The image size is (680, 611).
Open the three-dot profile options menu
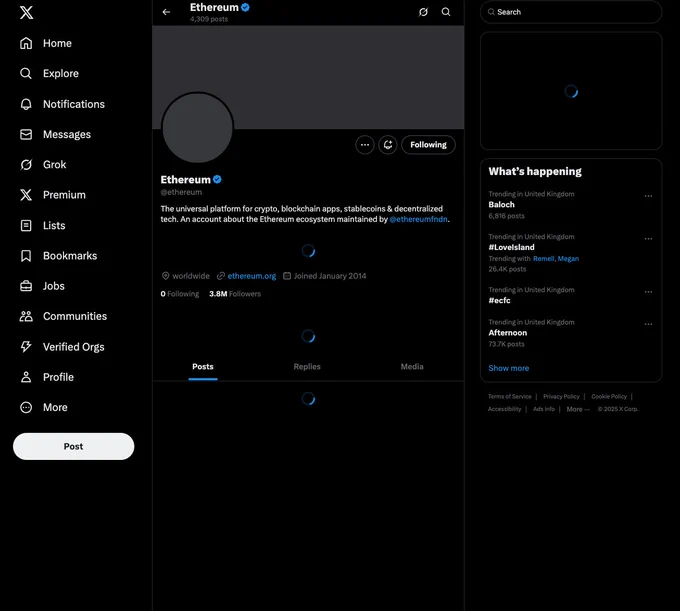coord(365,145)
